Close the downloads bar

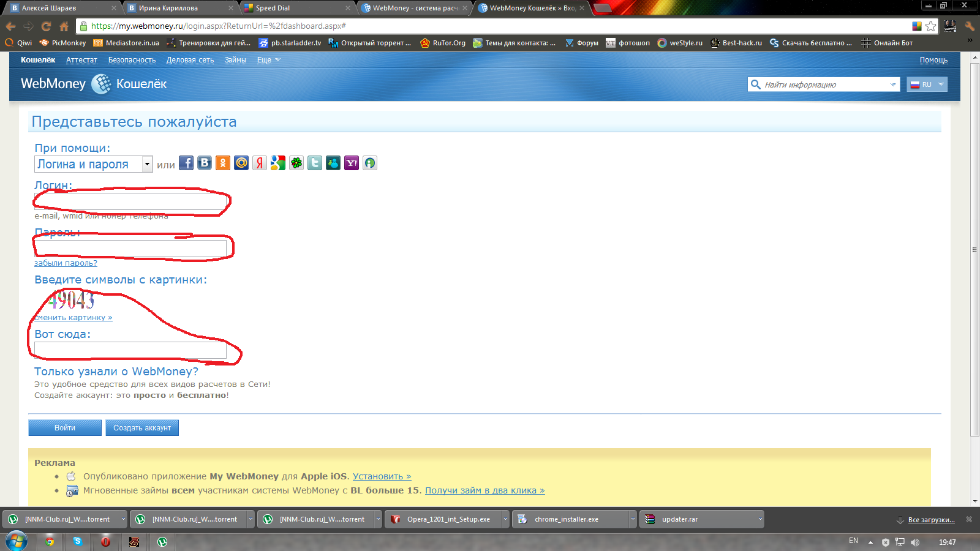tap(969, 519)
